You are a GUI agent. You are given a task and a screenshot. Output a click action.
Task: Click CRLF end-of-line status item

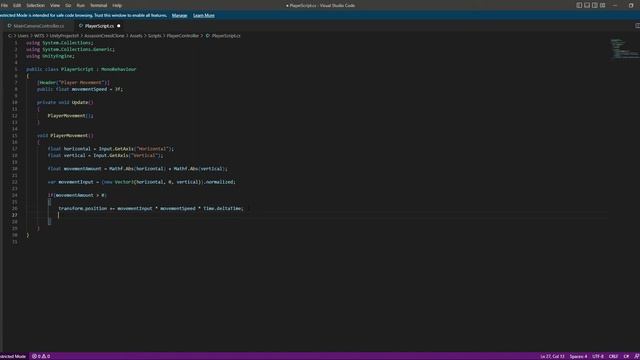click(x=613, y=356)
